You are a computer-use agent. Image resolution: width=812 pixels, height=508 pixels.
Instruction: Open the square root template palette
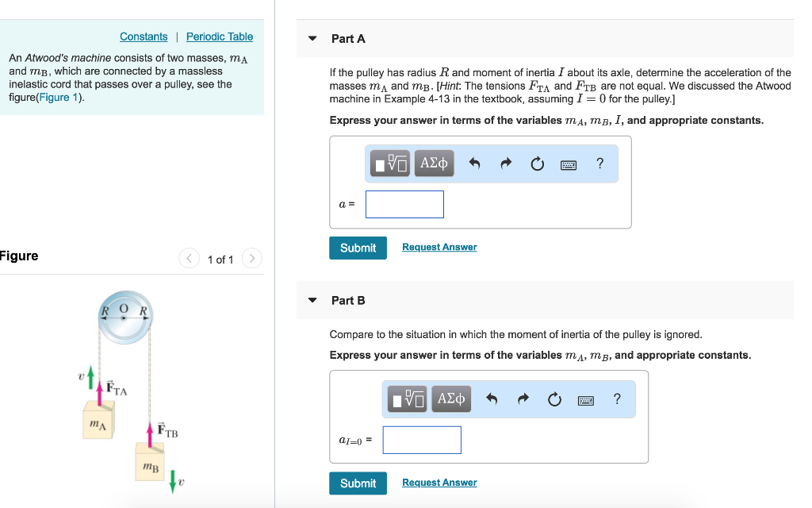389,164
